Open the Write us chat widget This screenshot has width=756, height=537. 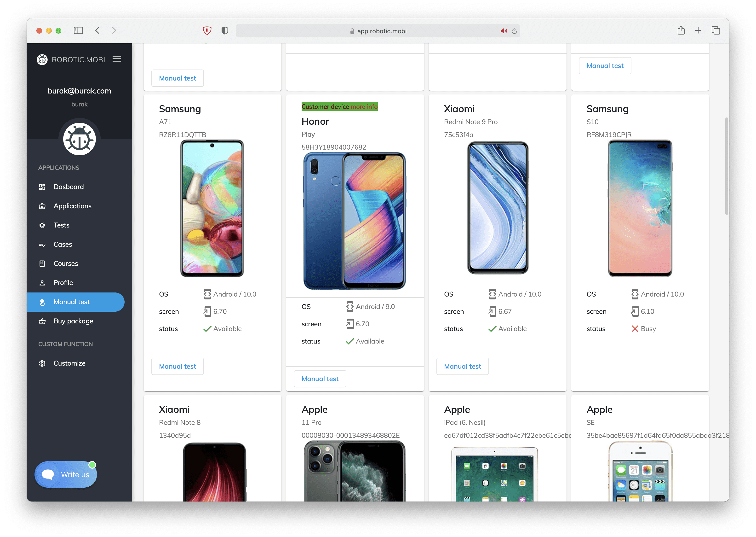(x=66, y=474)
